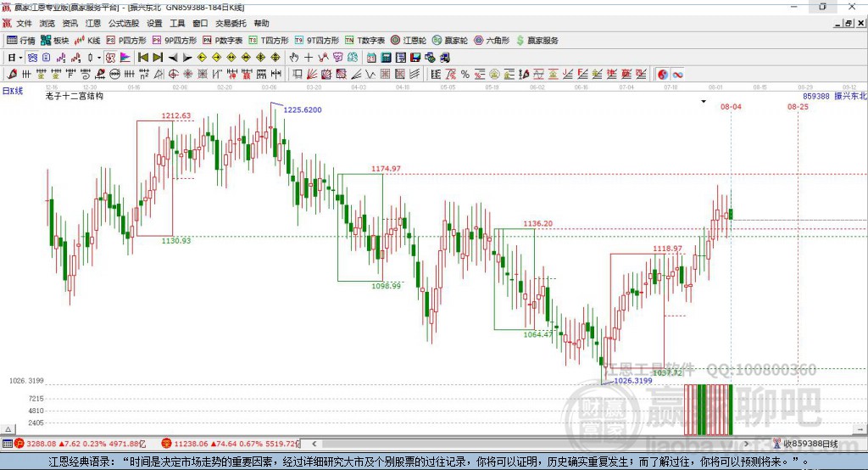Open the calendar icon tool

pos(371,57)
